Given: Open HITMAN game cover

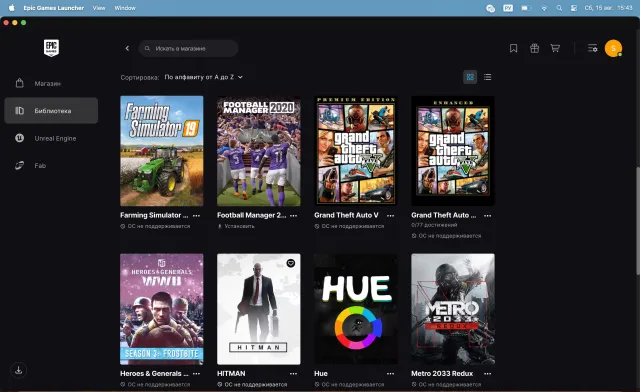Looking at the screenshot, I should click(x=259, y=309).
